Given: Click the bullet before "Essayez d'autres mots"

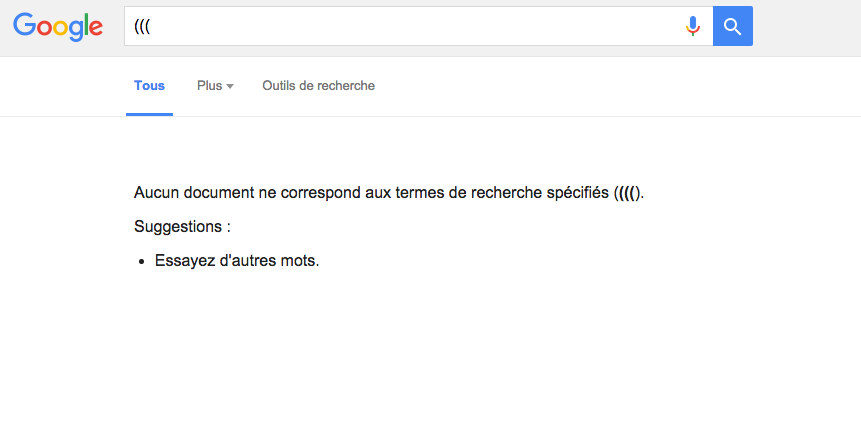Looking at the screenshot, I should tap(144, 262).
